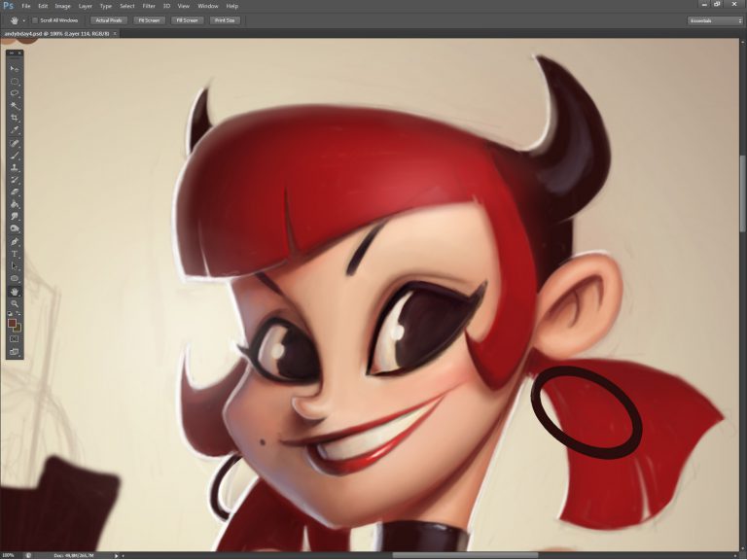Select the Healing Brush tool
The width and height of the screenshot is (747, 560).
15,143
